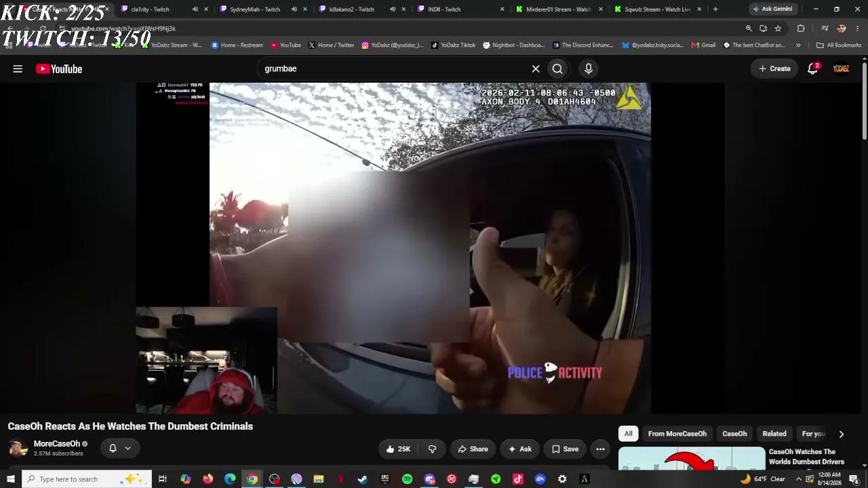Image resolution: width=868 pixels, height=488 pixels.
Task: Open the All Bookmarks folder
Action: point(839,45)
